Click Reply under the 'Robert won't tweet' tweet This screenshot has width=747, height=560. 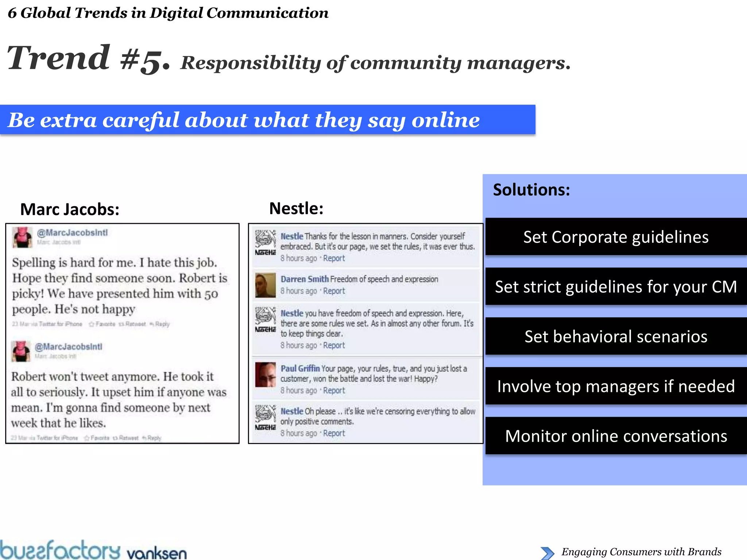click(x=152, y=438)
